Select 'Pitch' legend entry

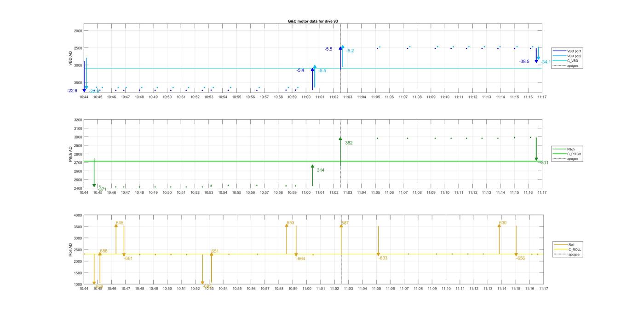(x=564, y=149)
